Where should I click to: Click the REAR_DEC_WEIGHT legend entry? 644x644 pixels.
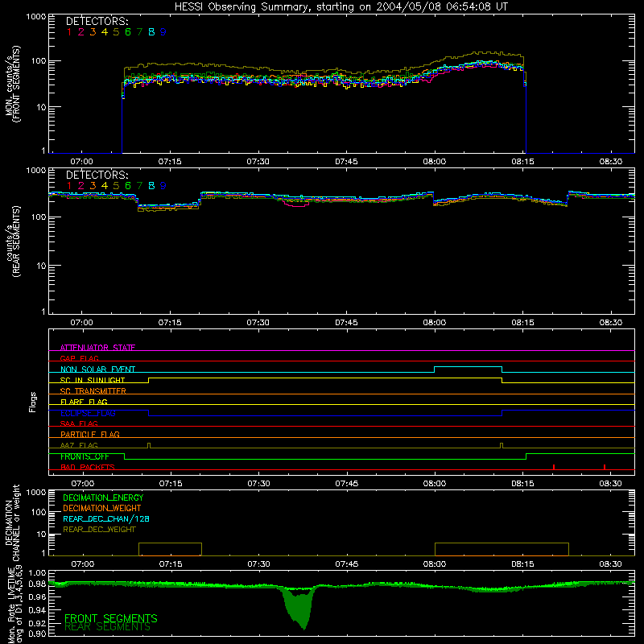[x=99, y=530]
